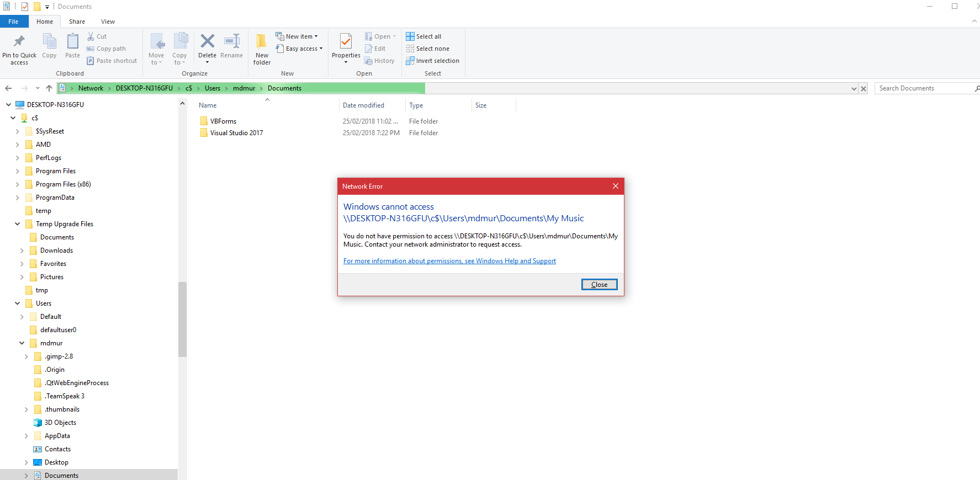Screen dimensions: 980x480
Task: Click the Cut scissors icon
Action: 91,36
